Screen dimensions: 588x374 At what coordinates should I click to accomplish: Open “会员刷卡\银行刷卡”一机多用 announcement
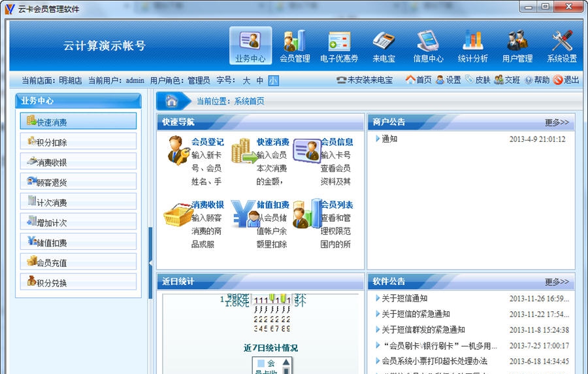[439, 345]
